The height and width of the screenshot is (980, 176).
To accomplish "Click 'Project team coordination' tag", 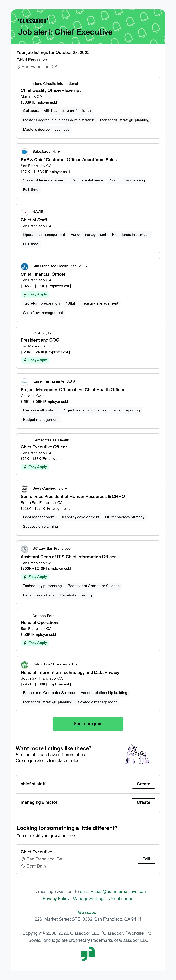I will point(84,411).
